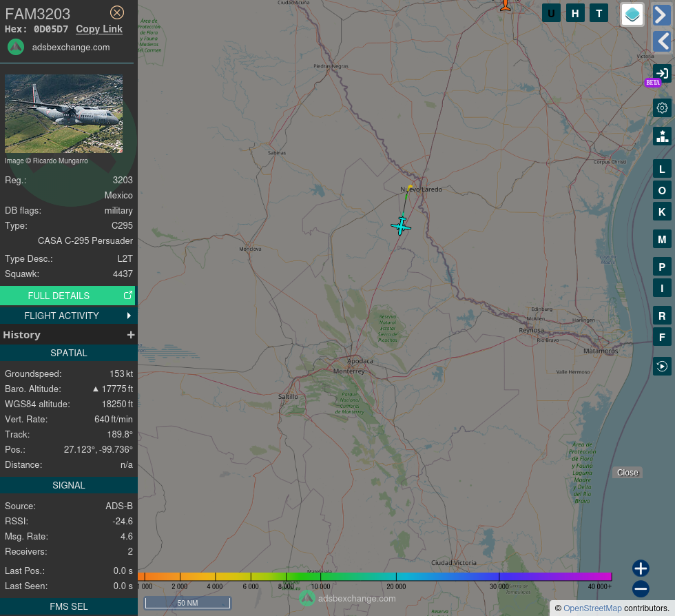Click the RSSI value -24.6
The width and height of the screenshot is (675, 616).
(123, 521)
